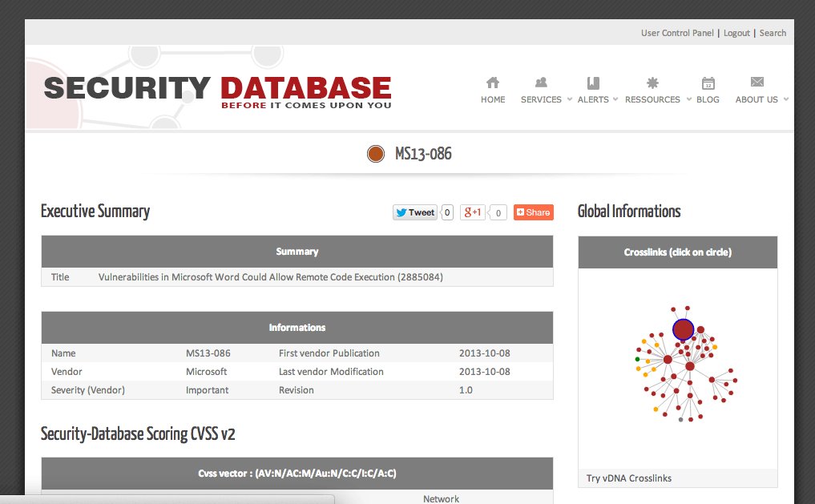Viewport: 815px width, 504px height.
Task: Click the Home house icon
Action: 493,82
